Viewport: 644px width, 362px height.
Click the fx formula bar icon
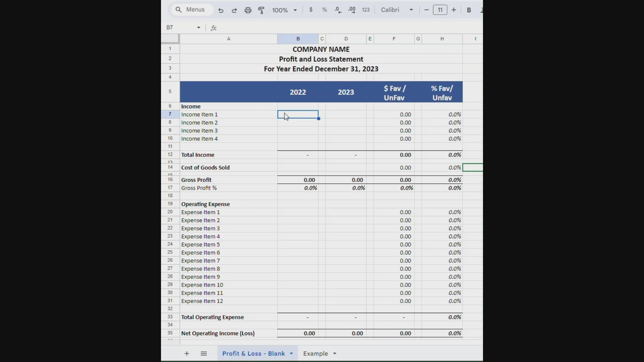[214, 28]
